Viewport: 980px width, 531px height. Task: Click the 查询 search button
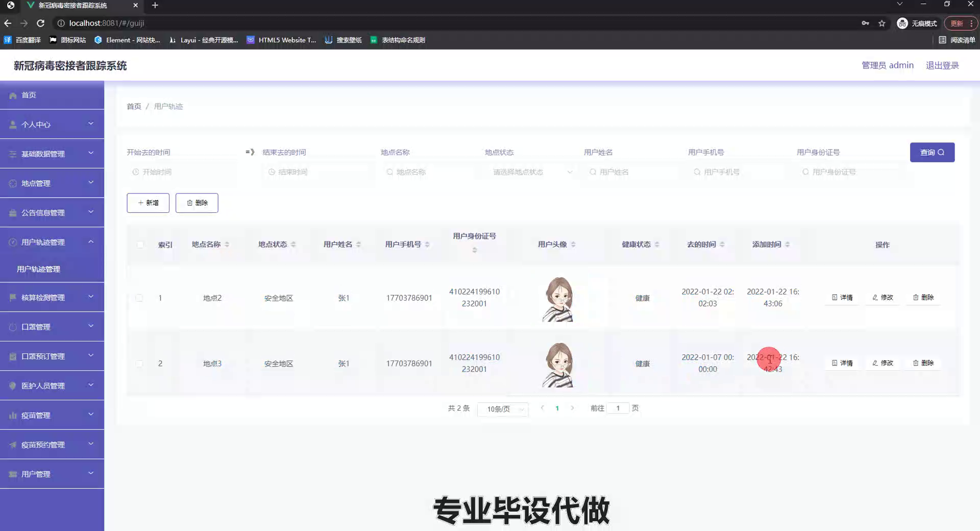point(932,152)
